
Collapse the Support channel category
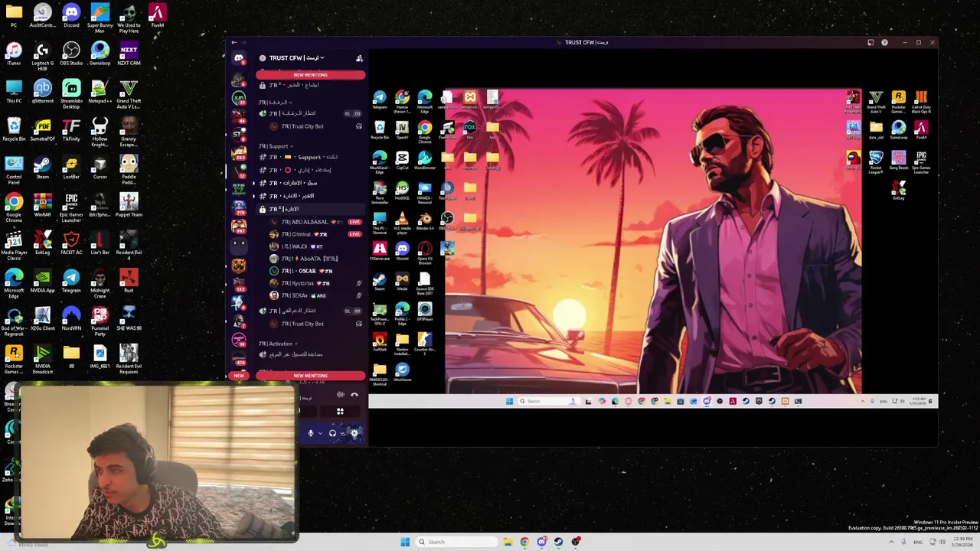coord(275,146)
